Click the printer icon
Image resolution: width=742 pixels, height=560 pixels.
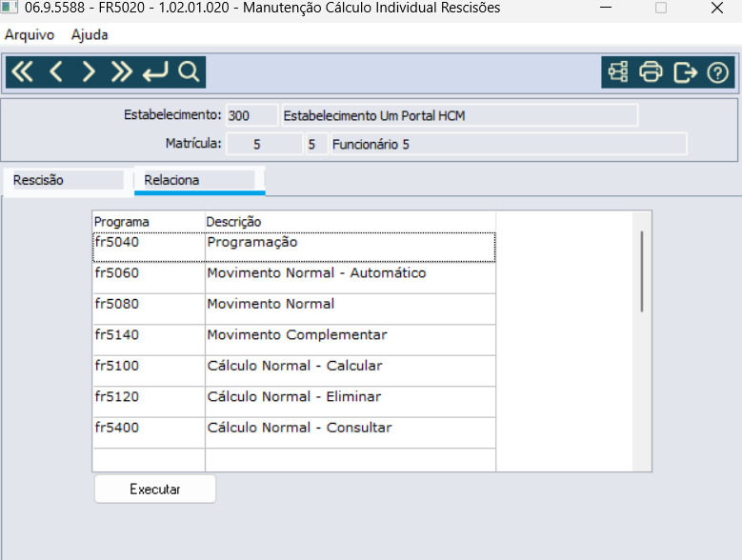pos(652,72)
